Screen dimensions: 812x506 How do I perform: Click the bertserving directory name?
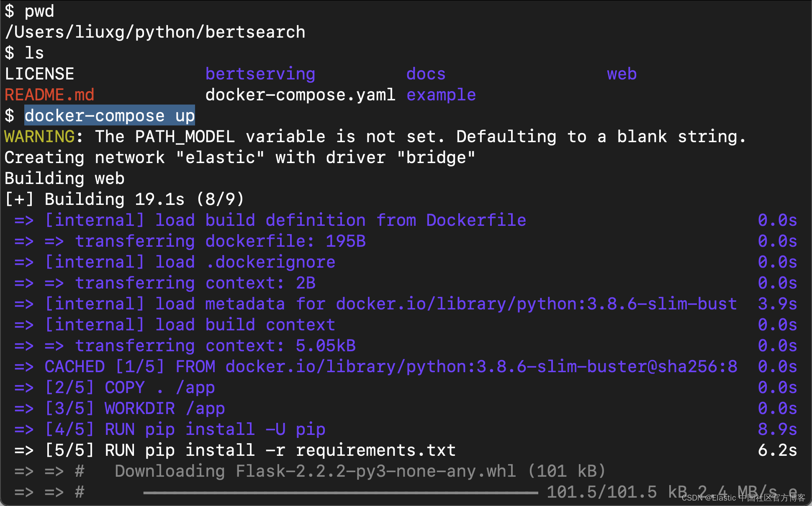260,74
